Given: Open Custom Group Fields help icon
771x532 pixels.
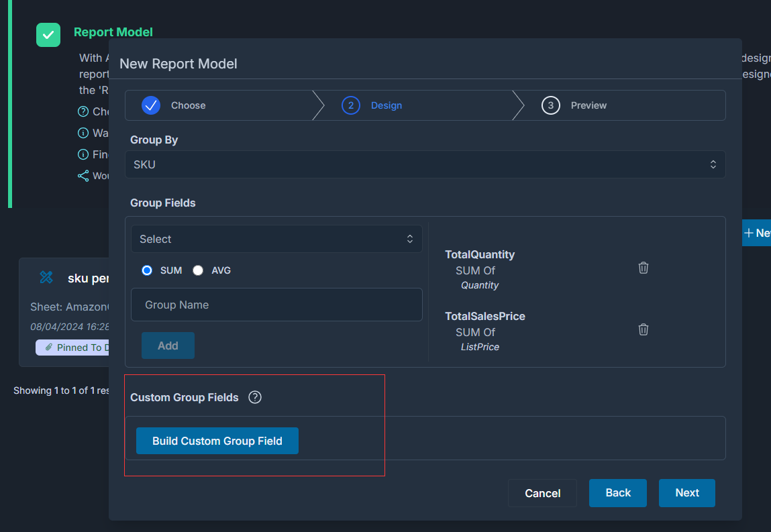Looking at the screenshot, I should (x=255, y=397).
